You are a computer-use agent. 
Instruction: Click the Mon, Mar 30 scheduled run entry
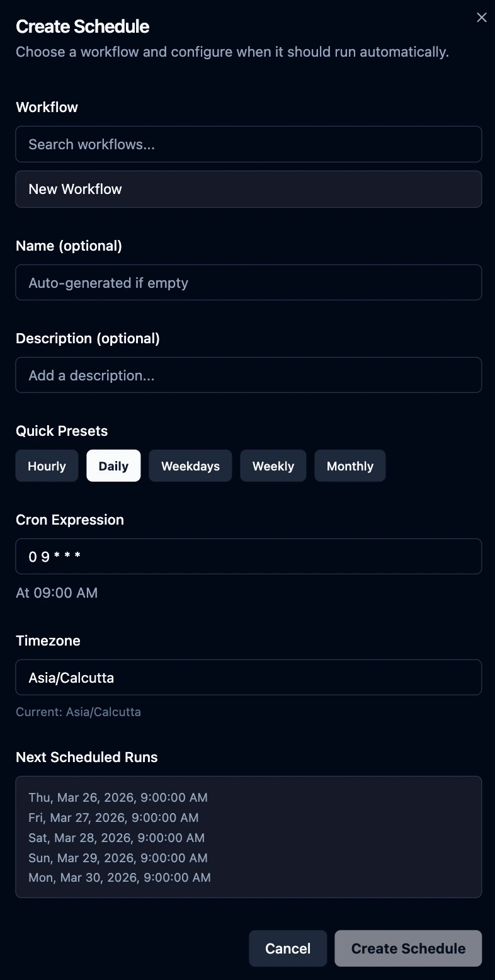[120, 877]
